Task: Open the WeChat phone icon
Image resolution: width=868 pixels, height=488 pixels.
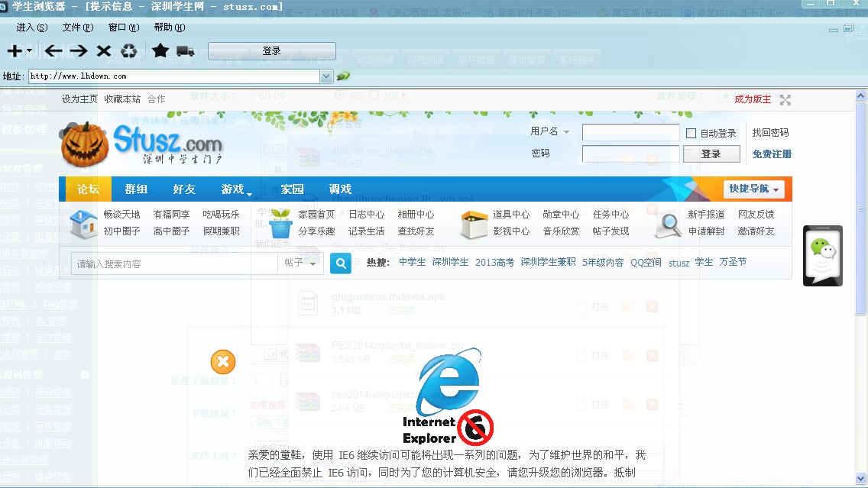Action: point(823,256)
